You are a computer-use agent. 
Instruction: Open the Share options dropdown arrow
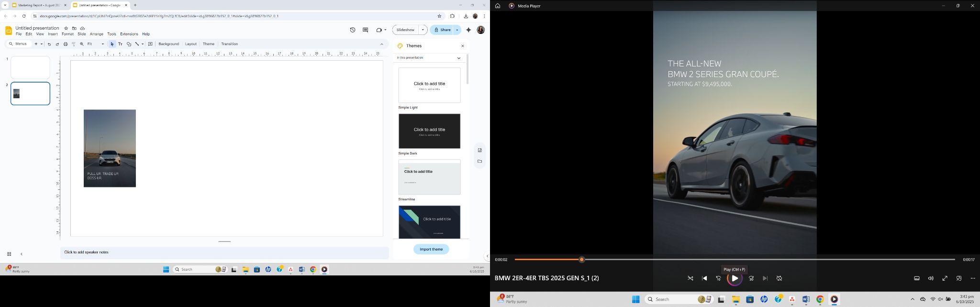(457, 30)
